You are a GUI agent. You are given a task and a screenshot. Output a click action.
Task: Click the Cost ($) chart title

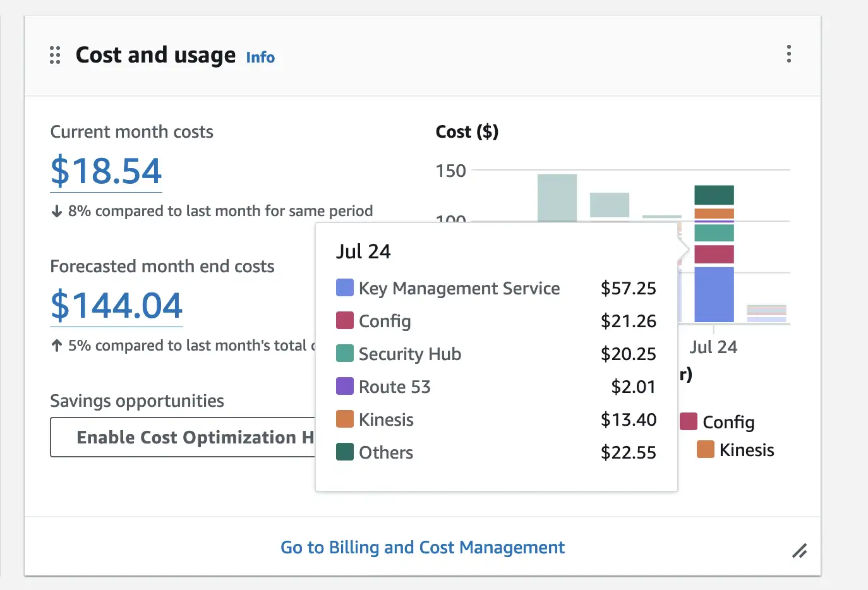pos(467,132)
